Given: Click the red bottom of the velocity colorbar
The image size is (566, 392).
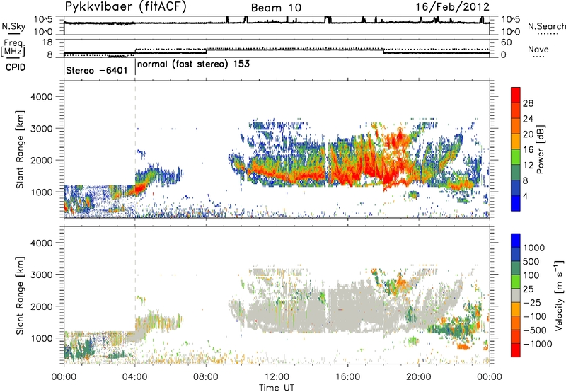Looking at the screenshot, I should pyautogui.click(x=516, y=350).
